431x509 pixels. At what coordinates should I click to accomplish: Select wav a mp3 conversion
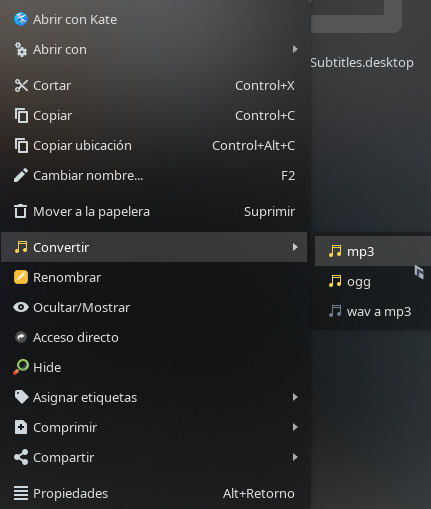pyautogui.click(x=373, y=311)
